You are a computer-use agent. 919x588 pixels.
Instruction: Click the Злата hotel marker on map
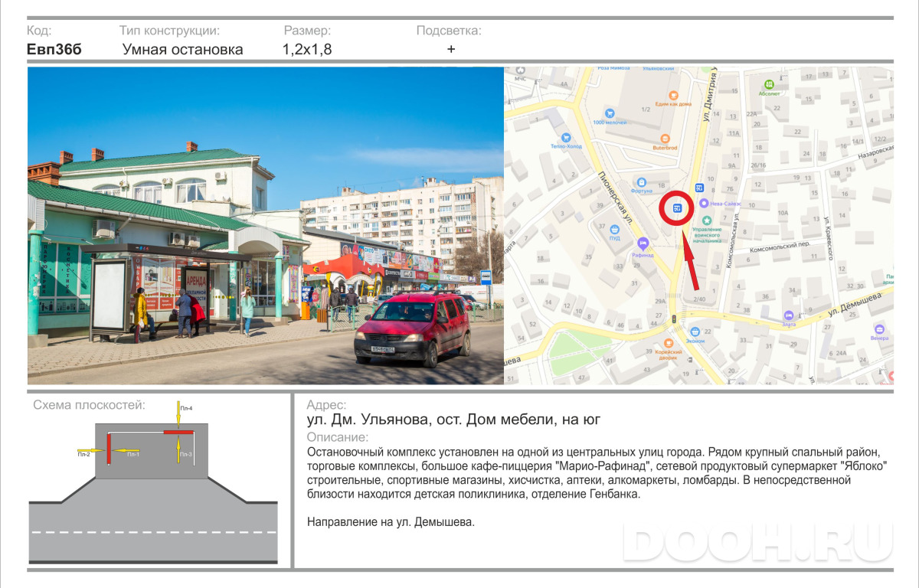tap(788, 315)
